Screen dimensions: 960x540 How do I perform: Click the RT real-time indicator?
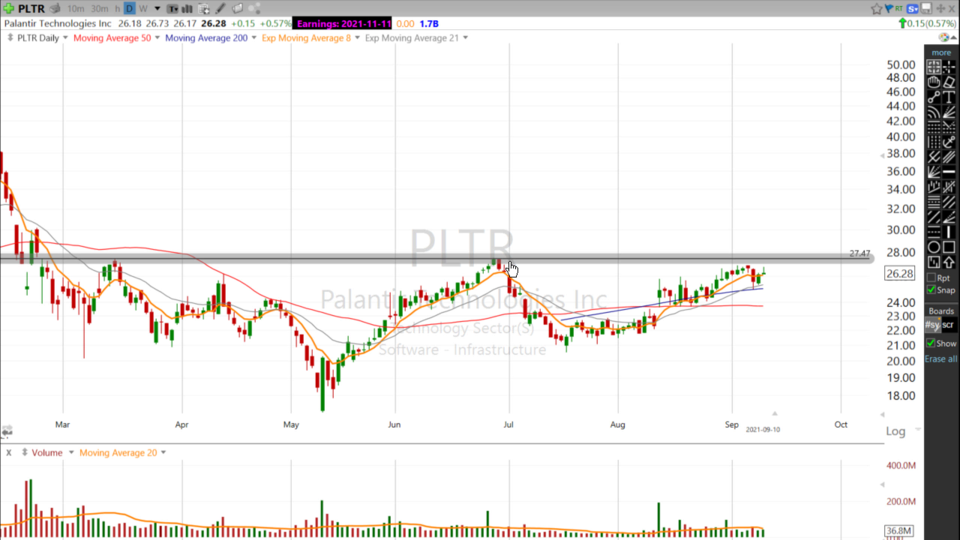[898, 9]
